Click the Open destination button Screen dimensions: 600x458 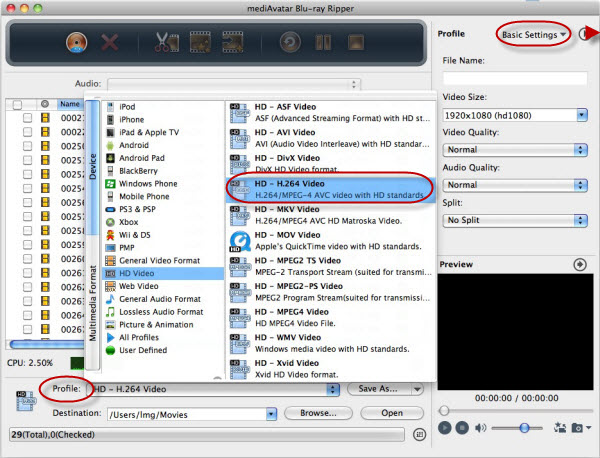click(392, 413)
